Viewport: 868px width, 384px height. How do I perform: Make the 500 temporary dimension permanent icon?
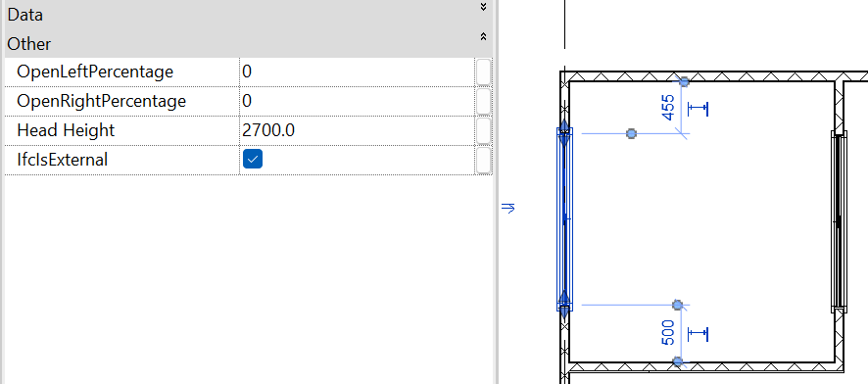pyautogui.click(x=698, y=334)
